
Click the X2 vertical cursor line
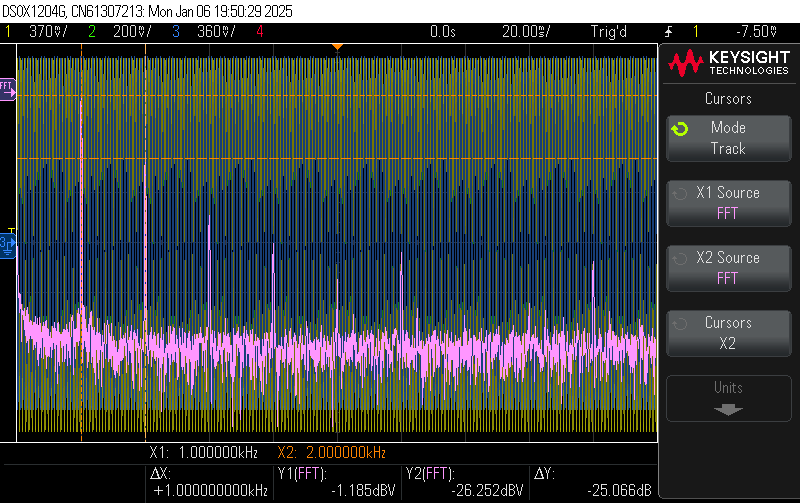[145, 242]
